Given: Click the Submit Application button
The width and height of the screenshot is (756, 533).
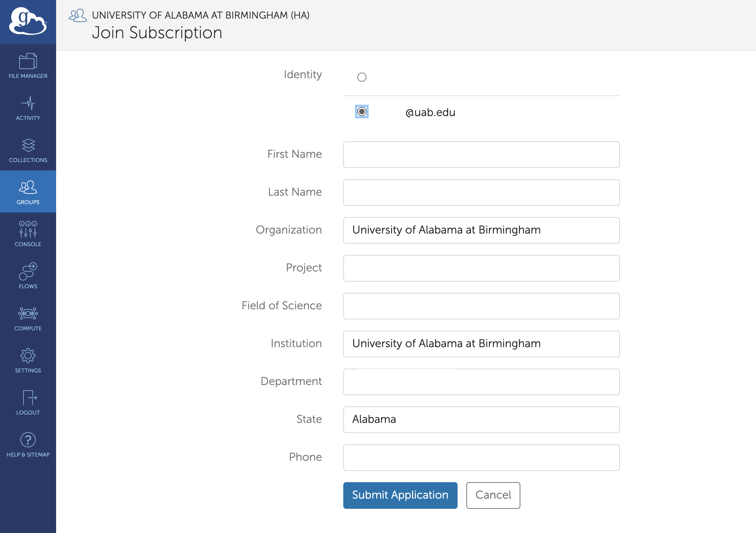Looking at the screenshot, I should click(400, 495).
